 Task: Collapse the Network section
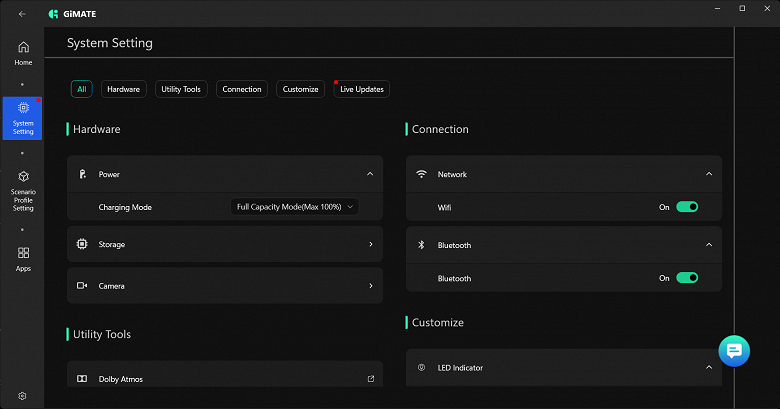click(709, 174)
